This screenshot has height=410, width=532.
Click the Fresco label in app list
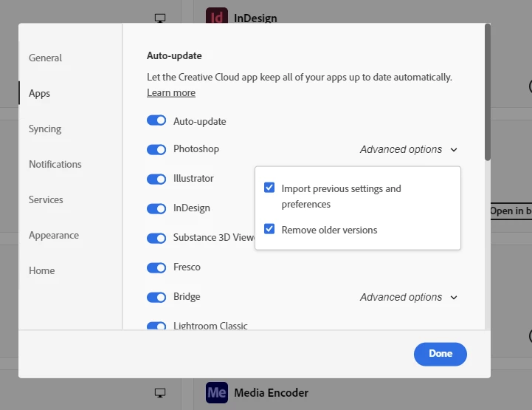click(x=187, y=267)
